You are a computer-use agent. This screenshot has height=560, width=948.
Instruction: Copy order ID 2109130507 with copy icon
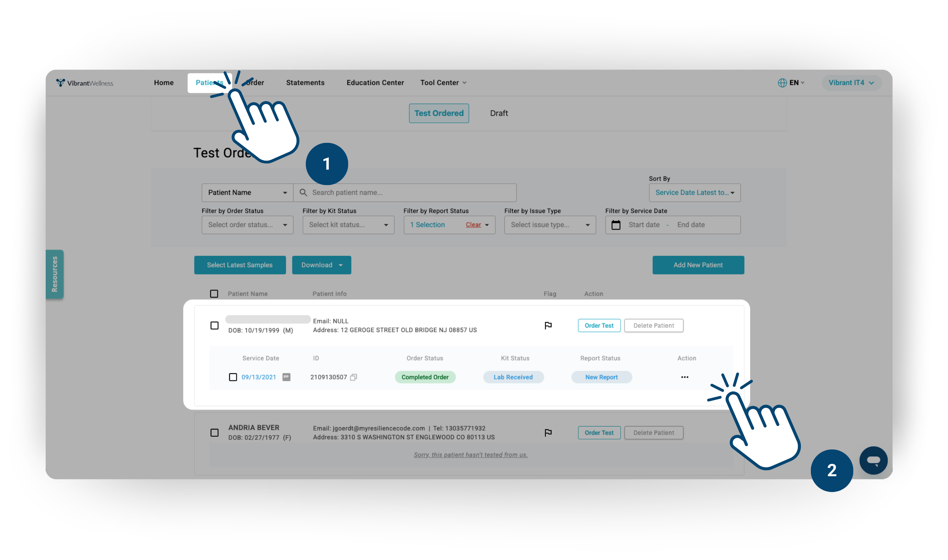pyautogui.click(x=353, y=377)
